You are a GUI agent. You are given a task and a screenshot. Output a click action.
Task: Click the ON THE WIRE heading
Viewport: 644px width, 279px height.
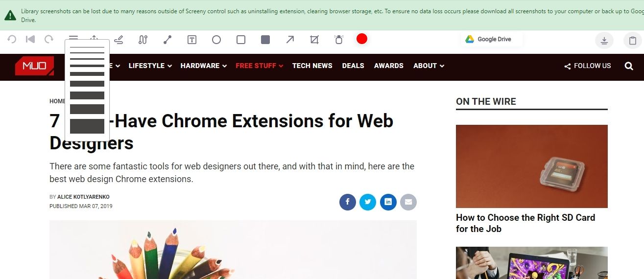tap(486, 101)
